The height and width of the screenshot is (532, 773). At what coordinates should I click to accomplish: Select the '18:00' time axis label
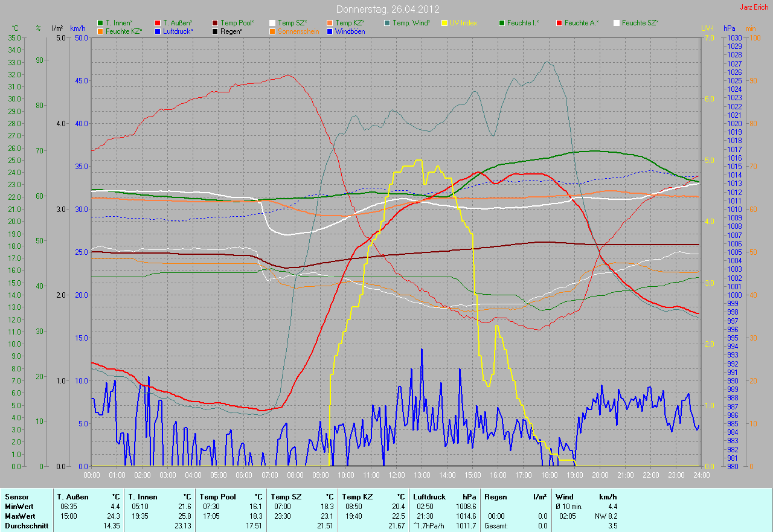coord(548,475)
